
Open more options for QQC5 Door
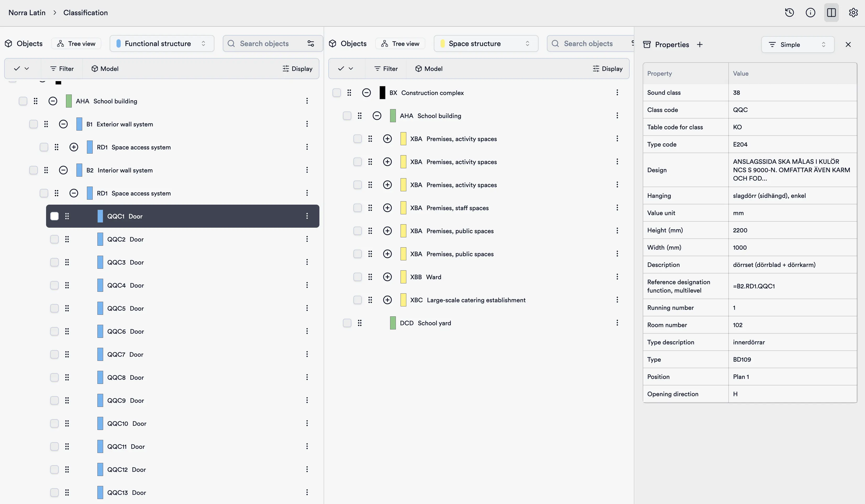307,308
